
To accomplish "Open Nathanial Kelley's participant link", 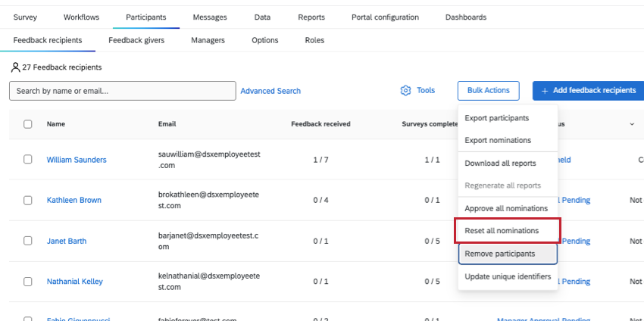I will click(75, 282).
